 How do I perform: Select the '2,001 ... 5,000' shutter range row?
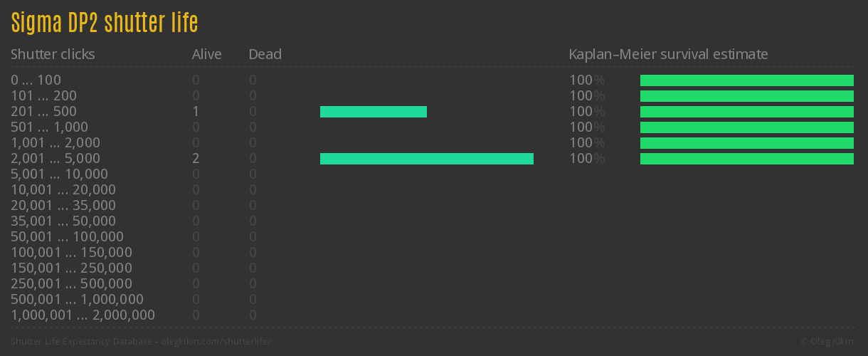point(55,159)
